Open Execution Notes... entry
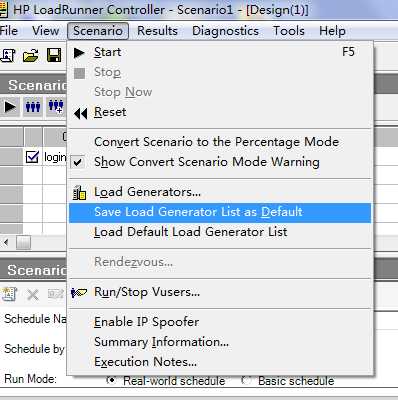Image resolution: width=398 pixels, height=400 pixels. pos(220,362)
